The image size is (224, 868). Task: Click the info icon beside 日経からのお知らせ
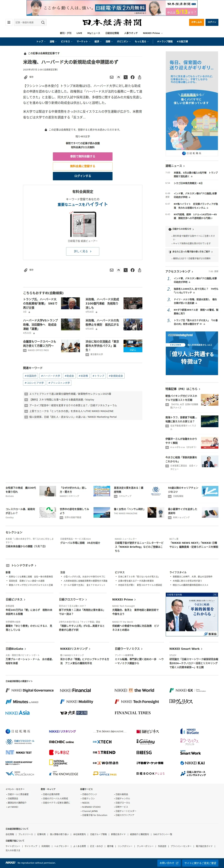[170, 229]
